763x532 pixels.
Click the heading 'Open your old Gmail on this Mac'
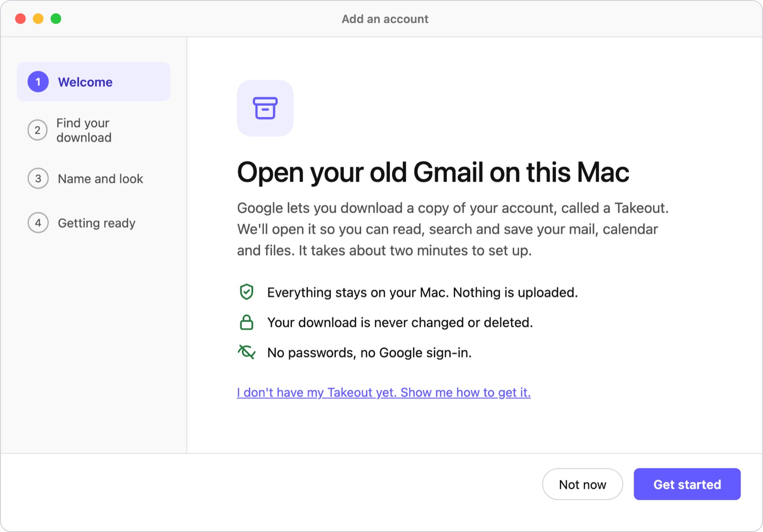coord(433,172)
